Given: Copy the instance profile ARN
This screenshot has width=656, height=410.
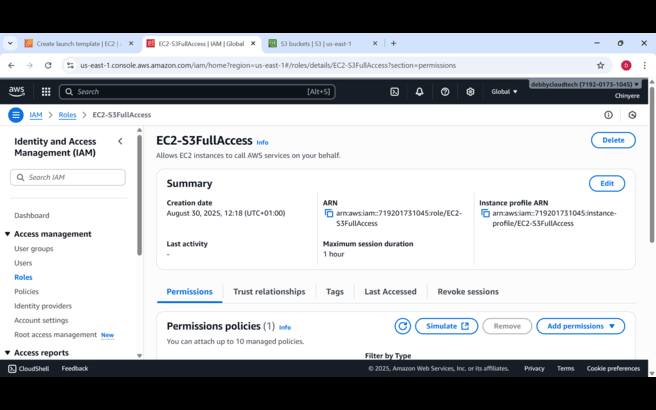Looking at the screenshot, I should point(485,213).
